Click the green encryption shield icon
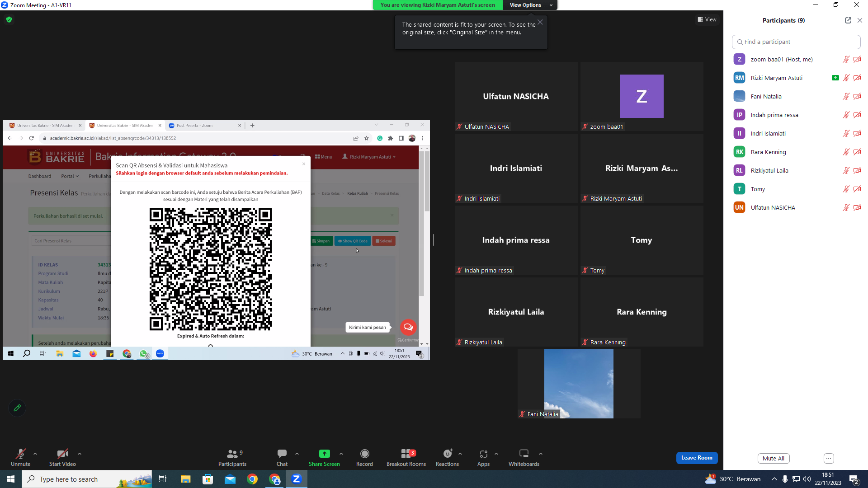Screen dimensions: 868x488 (x=9, y=19)
